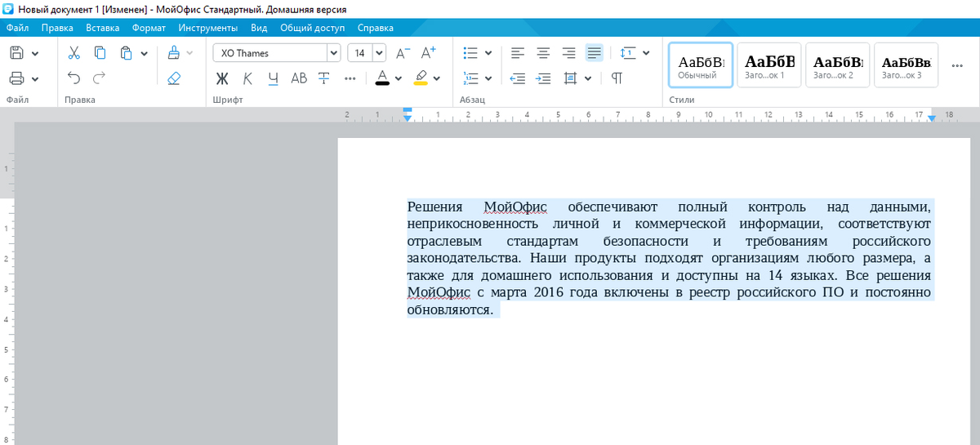Toggle underline with the Ч button
This screenshot has width=980, height=445.
[274, 78]
